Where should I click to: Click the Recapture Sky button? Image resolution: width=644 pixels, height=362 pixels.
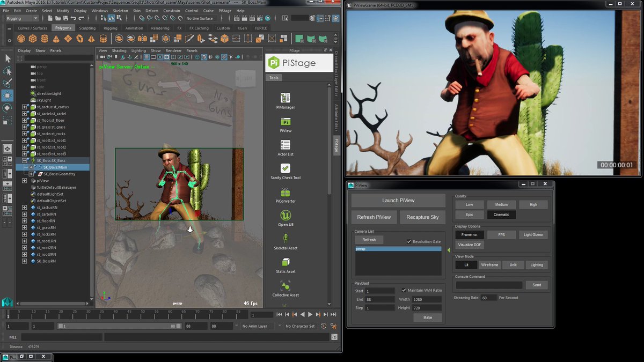point(422,217)
